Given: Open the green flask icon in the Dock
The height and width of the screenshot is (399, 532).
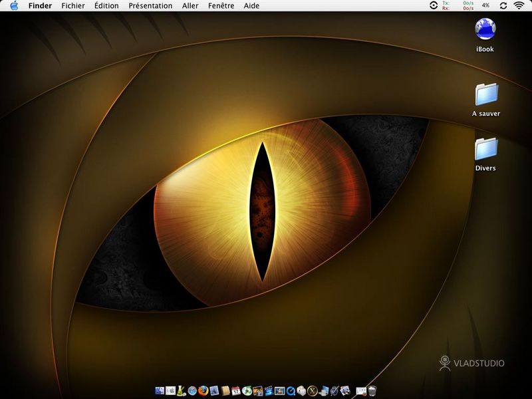Looking at the screenshot, I should tap(181, 391).
